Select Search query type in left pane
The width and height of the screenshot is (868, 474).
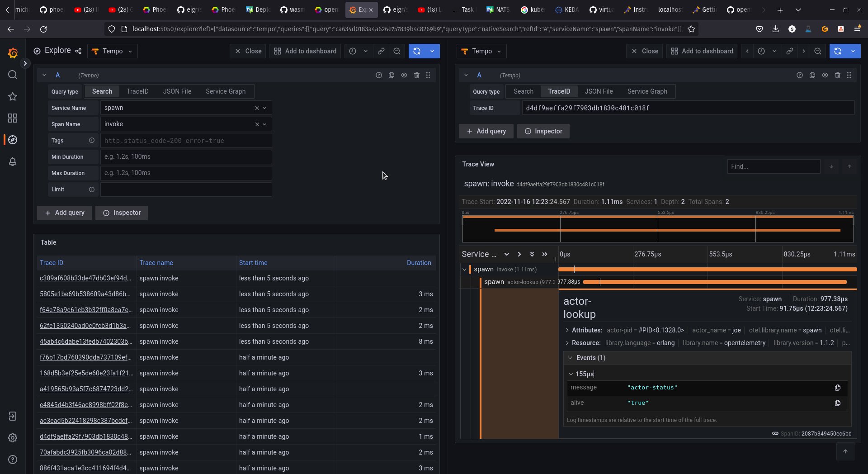102,91
